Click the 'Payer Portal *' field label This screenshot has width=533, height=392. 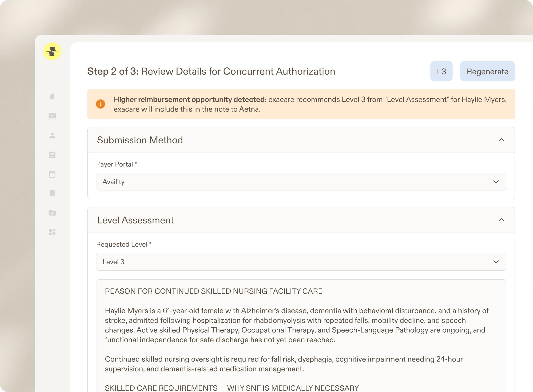pyautogui.click(x=117, y=164)
